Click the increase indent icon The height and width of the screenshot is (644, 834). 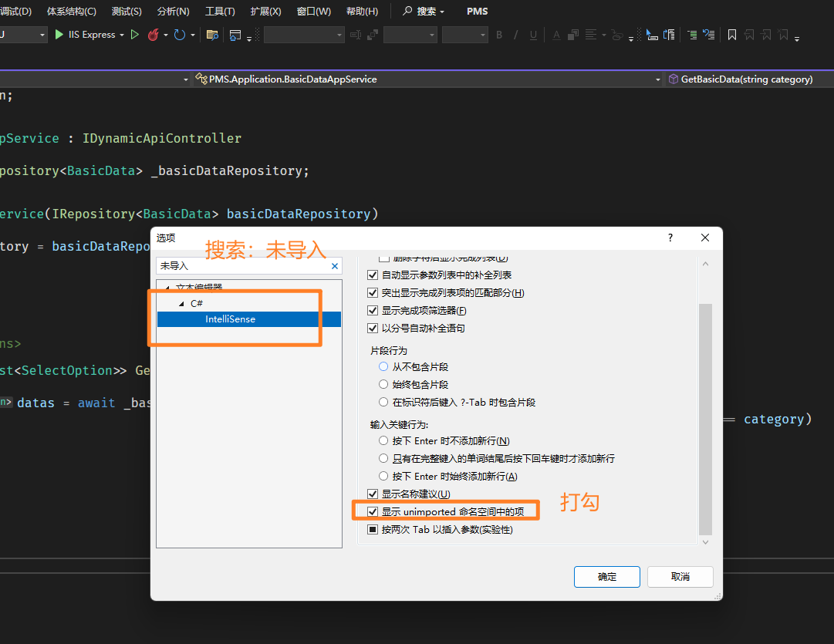tap(692, 35)
